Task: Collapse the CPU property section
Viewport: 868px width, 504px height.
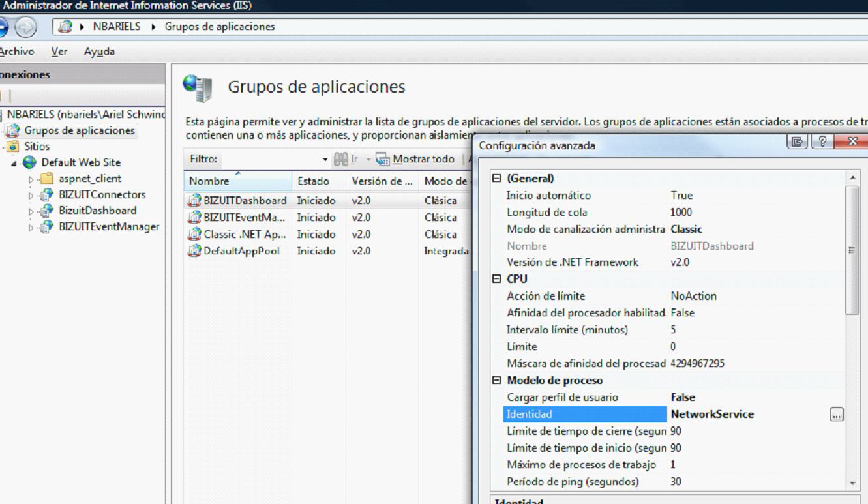Action: pos(496,279)
